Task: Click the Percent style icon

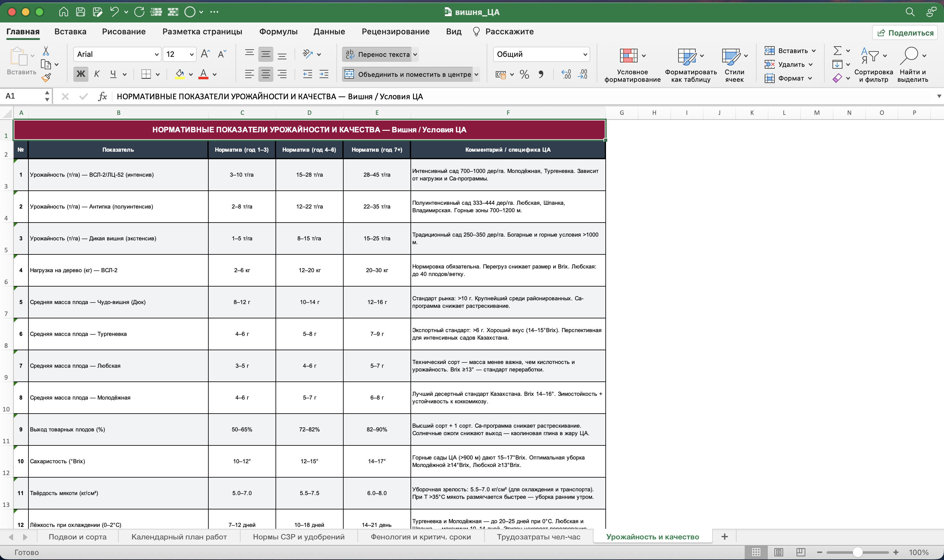Action: click(x=524, y=74)
